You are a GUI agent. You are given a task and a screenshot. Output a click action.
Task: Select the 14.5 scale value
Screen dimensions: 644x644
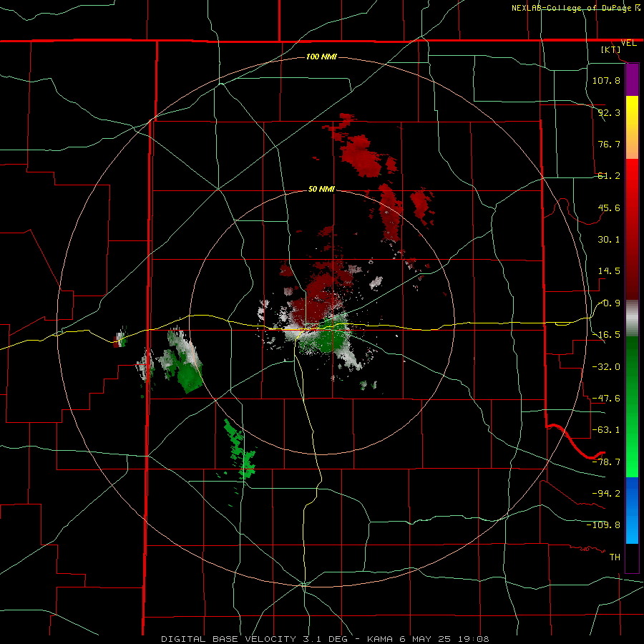[x=609, y=271]
